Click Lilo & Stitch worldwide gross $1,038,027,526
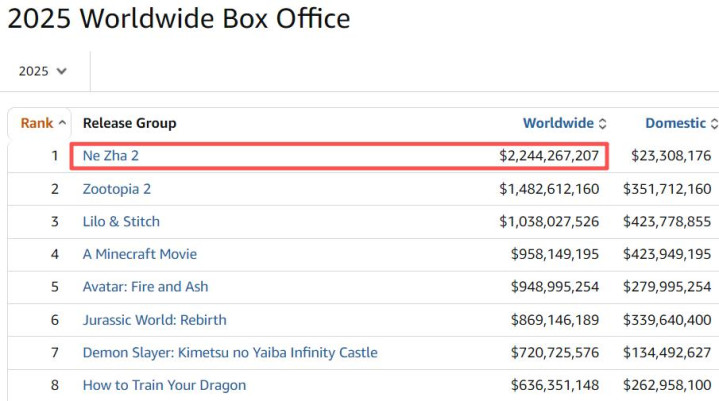This screenshot has height=401, width=719. [549, 221]
